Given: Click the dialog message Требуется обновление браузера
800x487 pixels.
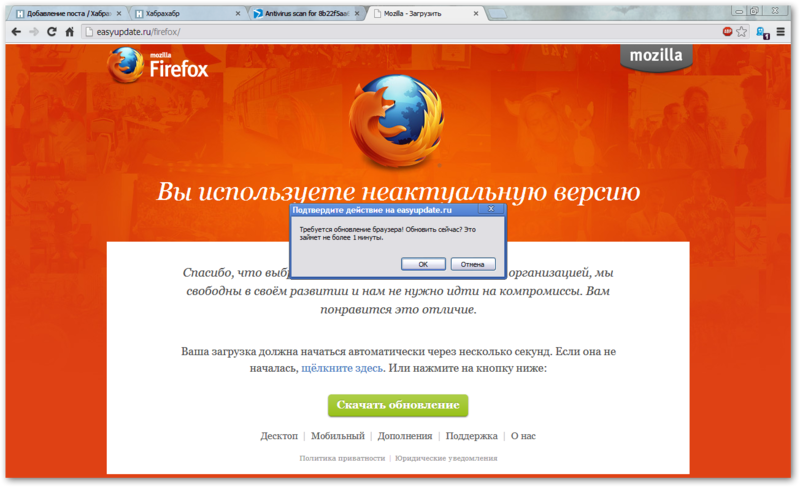Looking at the screenshot, I should pos(387,234).
